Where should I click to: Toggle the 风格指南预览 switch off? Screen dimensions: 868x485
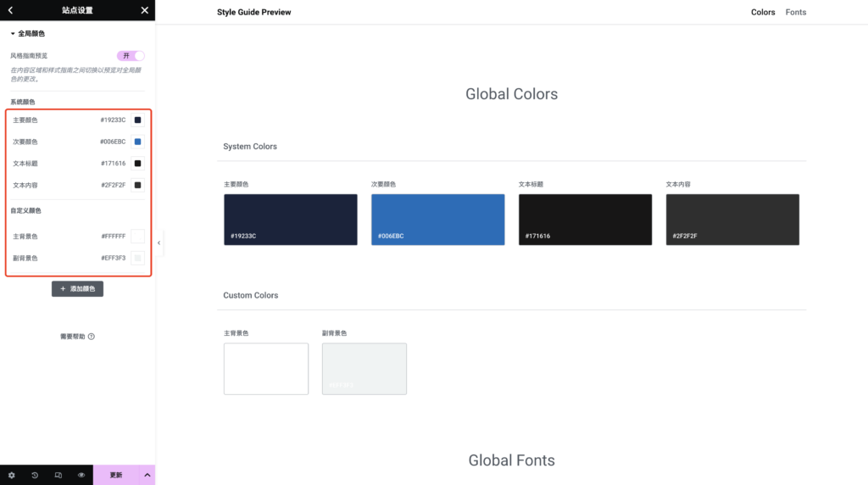tap(131, 56)
